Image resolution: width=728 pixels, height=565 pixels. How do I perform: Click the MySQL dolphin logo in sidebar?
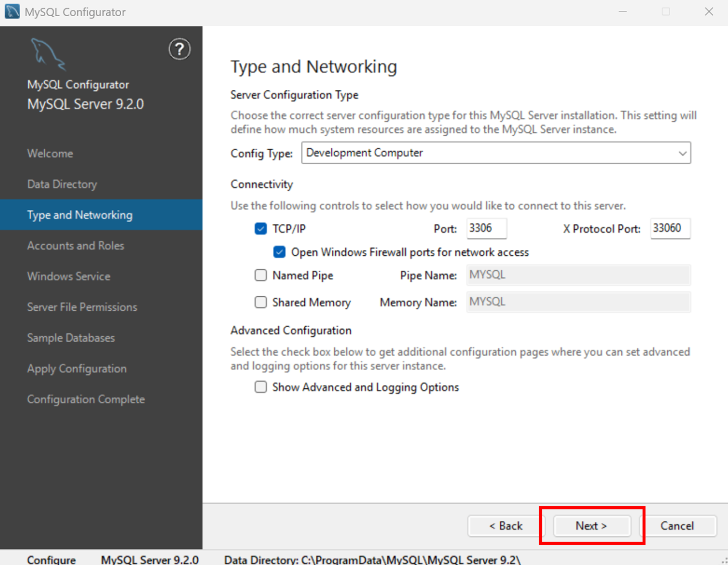tap(48, 54)
